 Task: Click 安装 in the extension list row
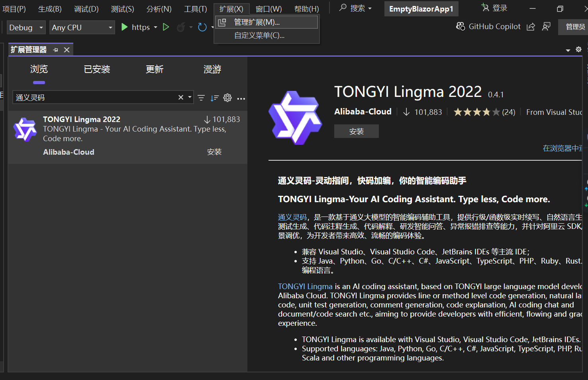click(214, 152)
